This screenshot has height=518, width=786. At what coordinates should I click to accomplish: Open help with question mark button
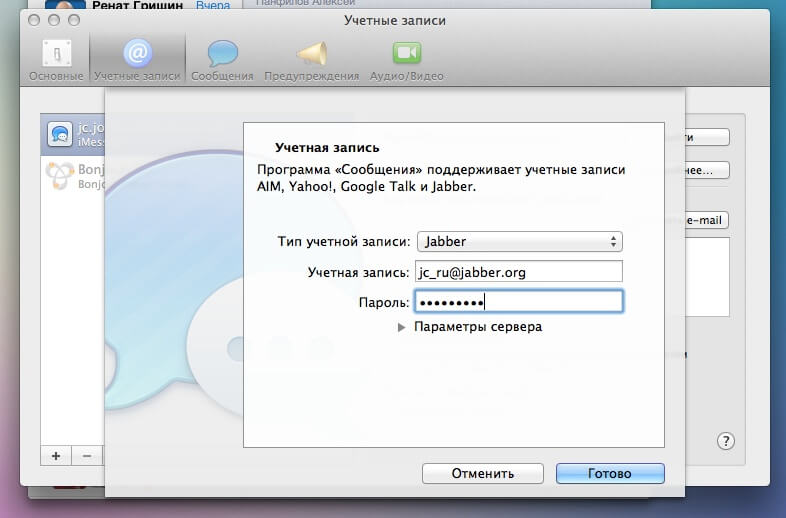point(725,441)
